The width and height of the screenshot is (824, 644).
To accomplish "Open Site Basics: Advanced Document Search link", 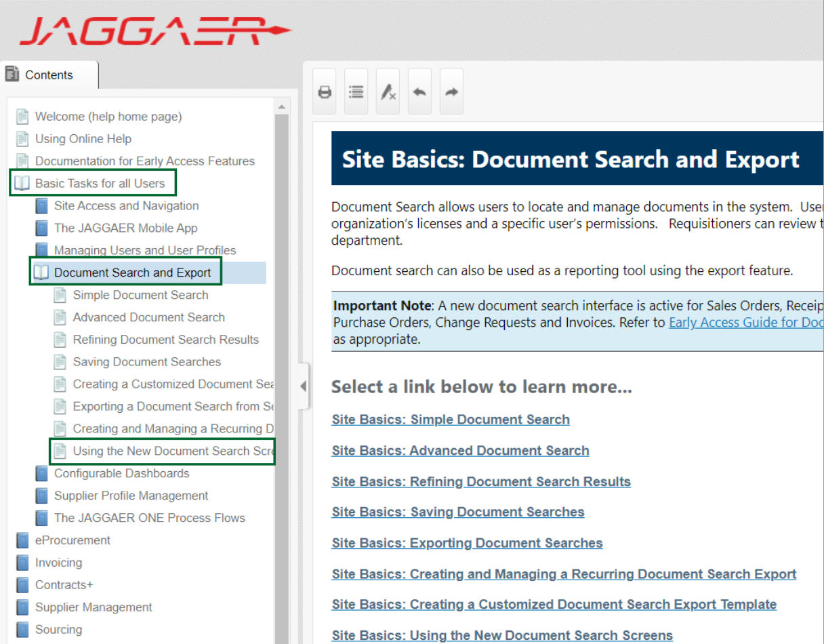I will pyautogui.click(x=460, y=450).
